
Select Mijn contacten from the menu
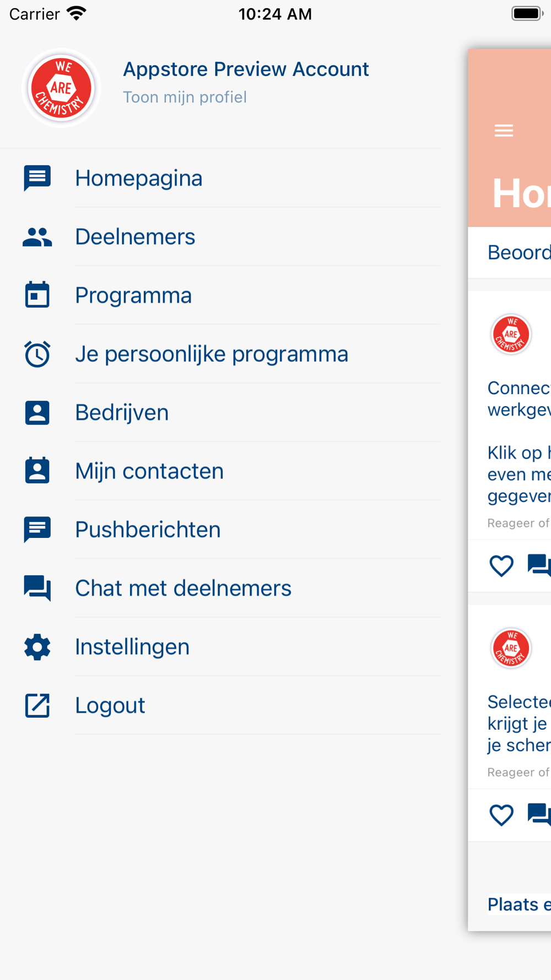149,471
